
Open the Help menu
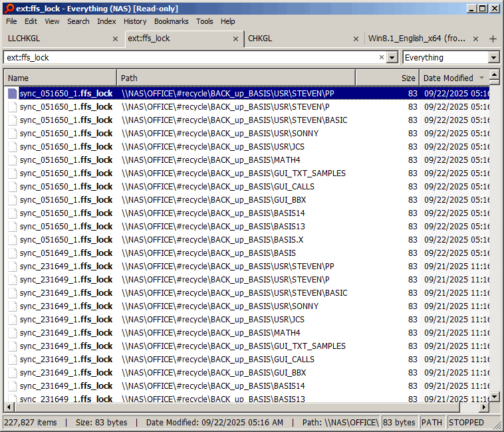click(x=228, y=21)
